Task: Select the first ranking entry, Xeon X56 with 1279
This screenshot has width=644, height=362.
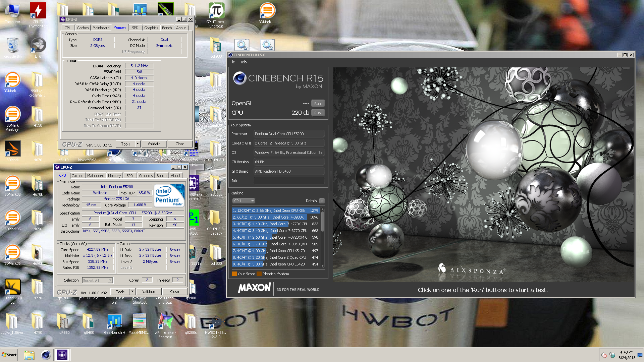Action: pos(275,210)
